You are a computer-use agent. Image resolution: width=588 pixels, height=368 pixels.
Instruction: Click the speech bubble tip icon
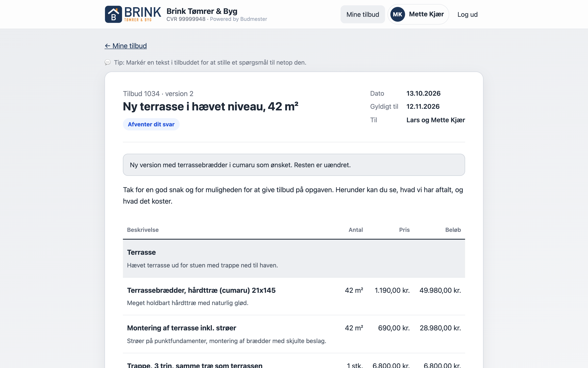coord(108,62)
